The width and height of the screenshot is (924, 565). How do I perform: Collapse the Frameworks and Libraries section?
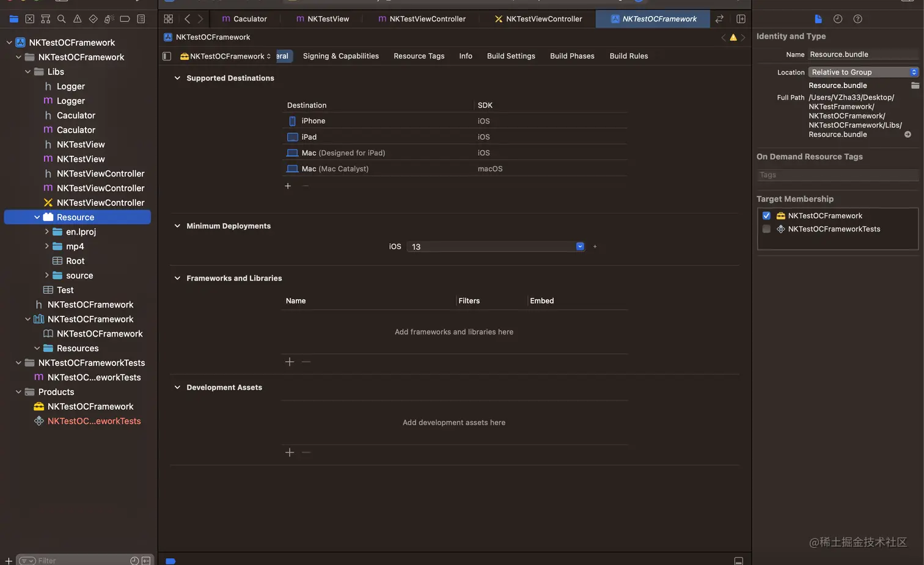177,278
